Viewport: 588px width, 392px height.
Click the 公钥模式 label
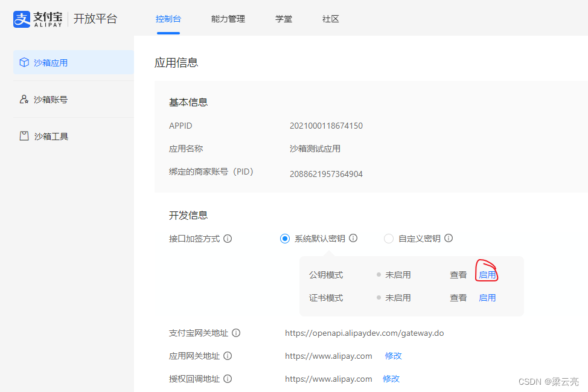326,275
